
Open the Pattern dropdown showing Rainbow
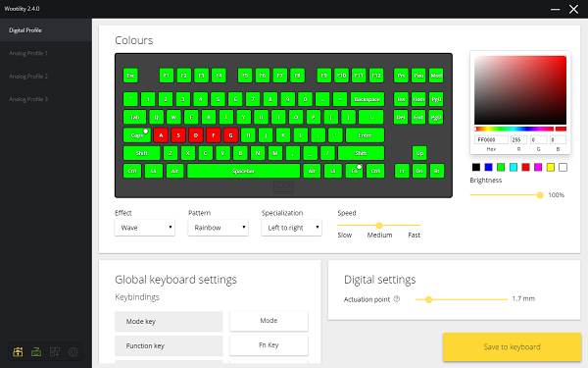[219, 228]
